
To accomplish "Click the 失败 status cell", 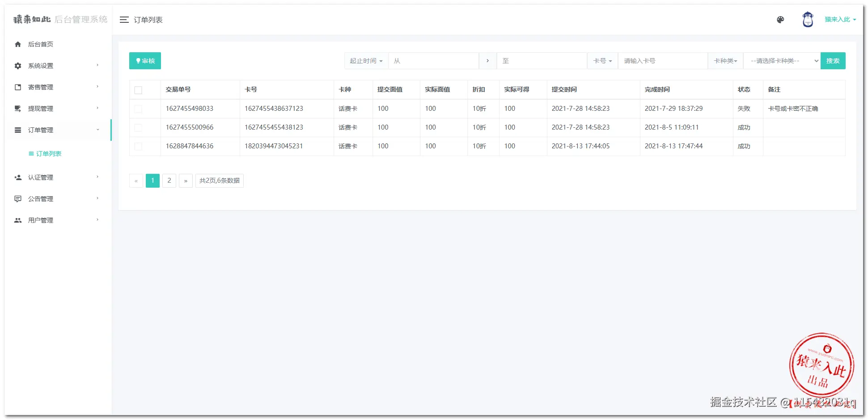I will point(744,109).
